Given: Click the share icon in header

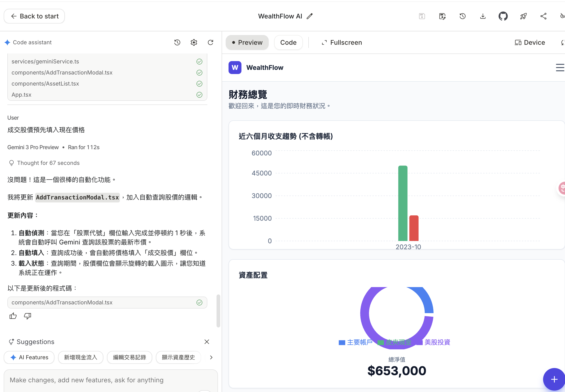Looking at the screenshot, I should [543, 16].
